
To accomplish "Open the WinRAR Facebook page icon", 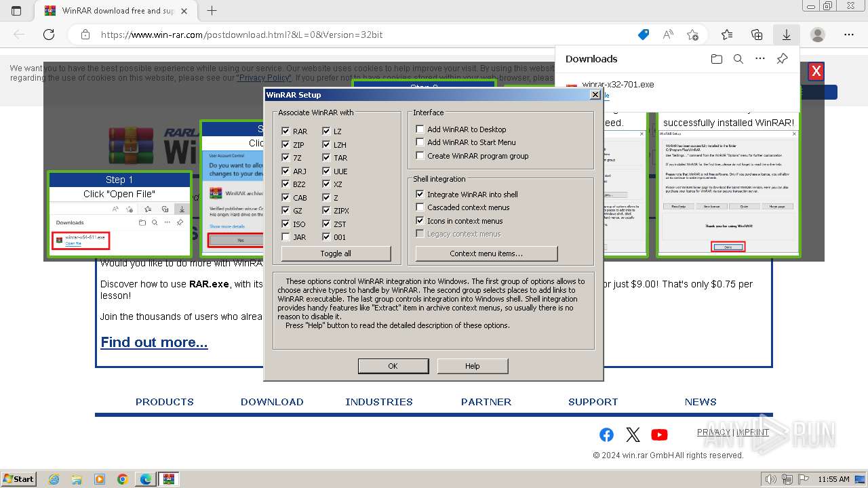I will coord(607,434).
